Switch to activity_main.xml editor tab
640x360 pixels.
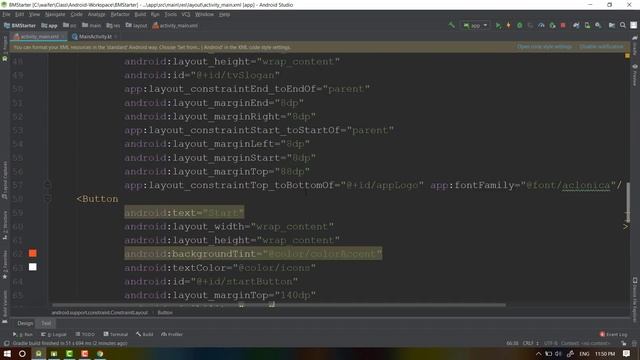[x=37, y=36]
